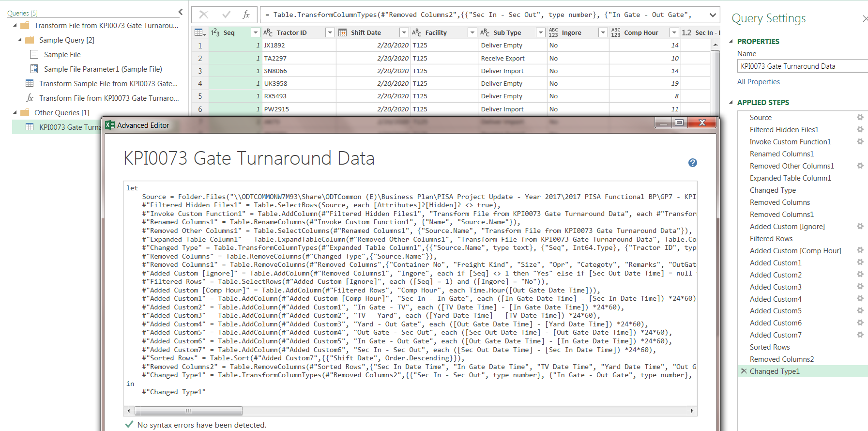Screen dimensions: 868x431
Task: Click the fx insert step icon
Action: [x=246, y=15]
